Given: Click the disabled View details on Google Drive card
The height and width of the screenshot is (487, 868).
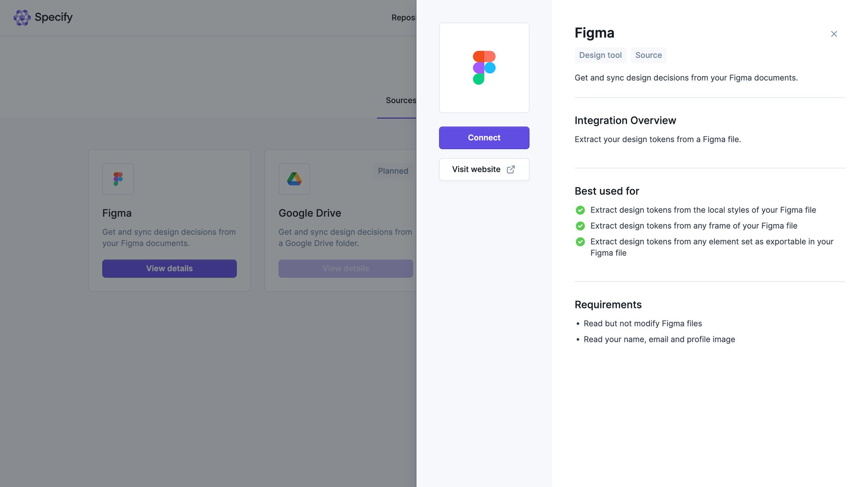Looking at the screenshot, I should [x=345, y=268].
